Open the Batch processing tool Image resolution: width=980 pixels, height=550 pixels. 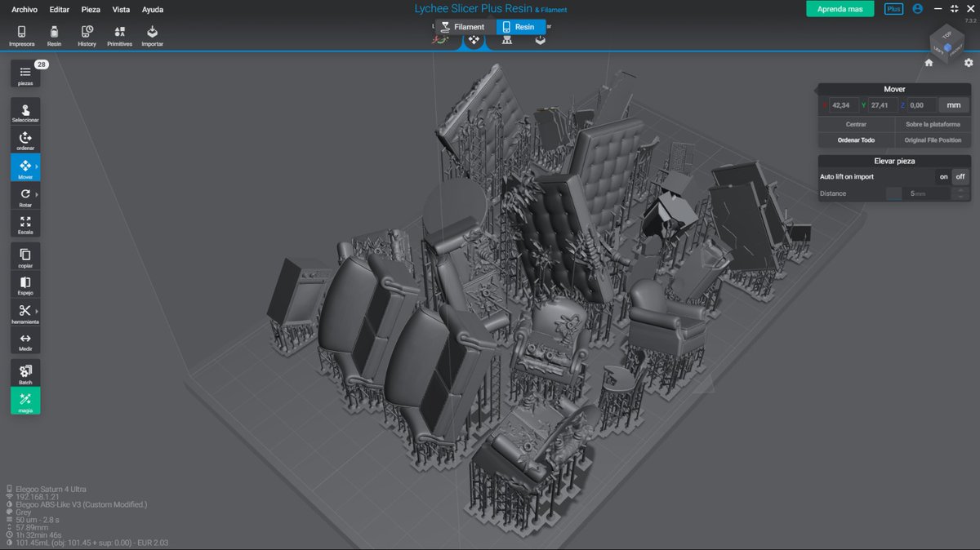tap(25, 374)
